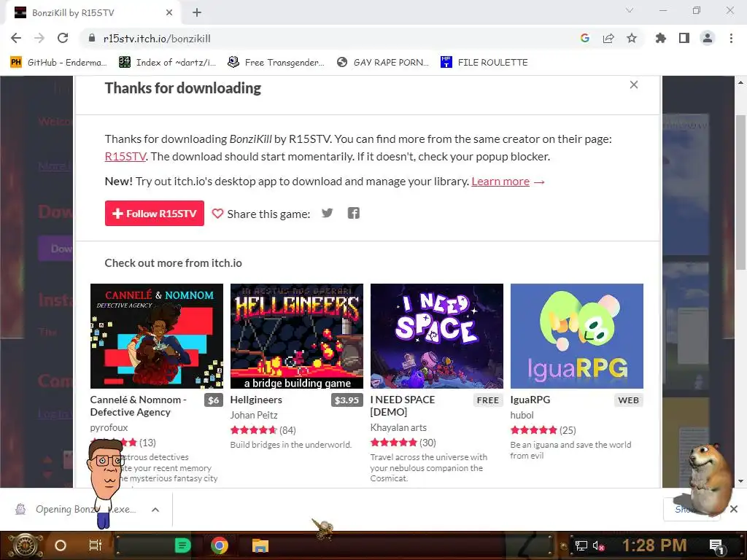Open the Chrome profile avatar
This screenshot has height=560, width=747.
point(708,38)
